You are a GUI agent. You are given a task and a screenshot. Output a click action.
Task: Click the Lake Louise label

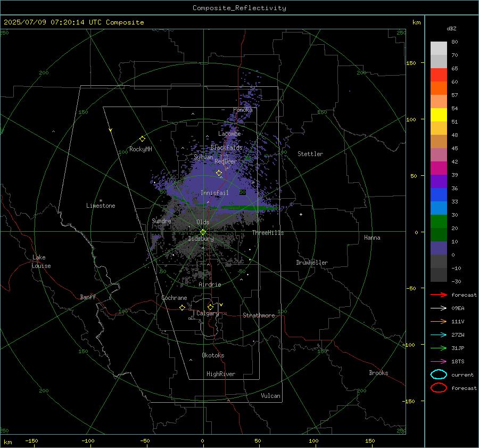(x=41, y=262)
